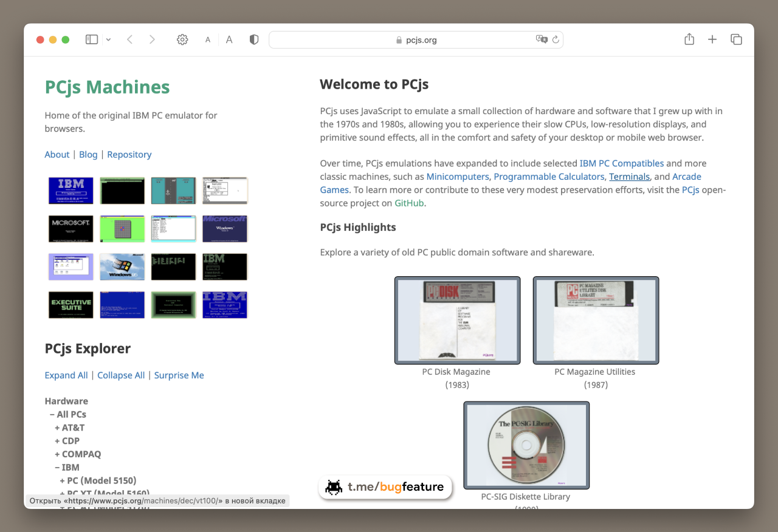Open the gear settings icon in toolbar
Image resolution: width=778 pixels, height=532 pixels.
click(x=182, y=39)
